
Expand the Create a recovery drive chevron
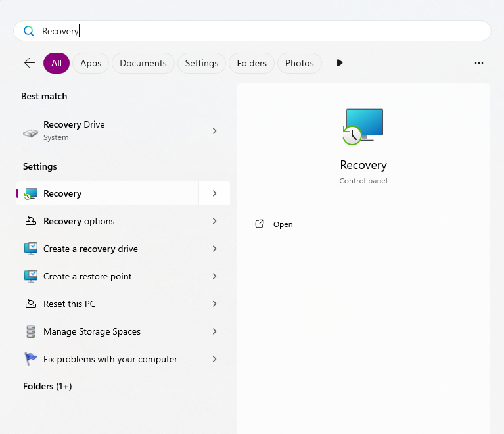tap(214, 249)
